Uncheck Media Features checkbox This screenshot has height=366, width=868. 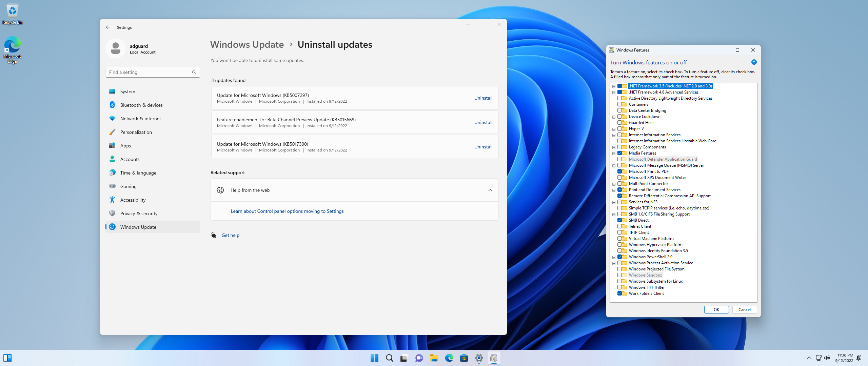tap(620, 153)
